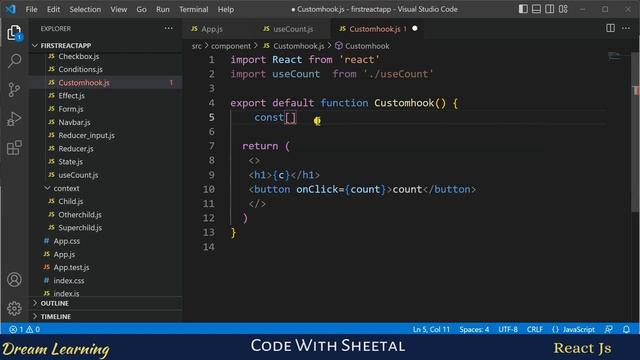This screenshot has width=640, height=360.
Task: Open Child.js in context folder
Action: pyautogui.click(x=71, y=201)
